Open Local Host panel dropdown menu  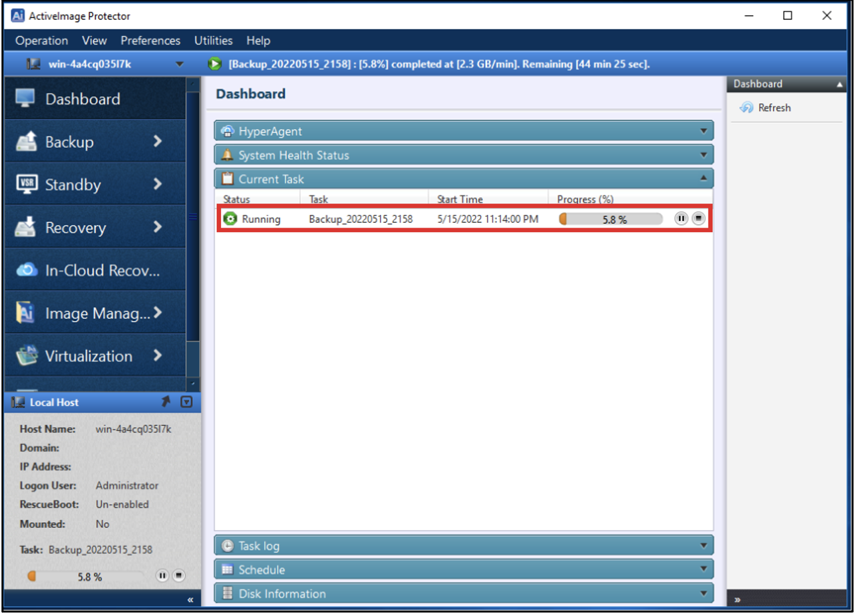(x=186, y=402)
